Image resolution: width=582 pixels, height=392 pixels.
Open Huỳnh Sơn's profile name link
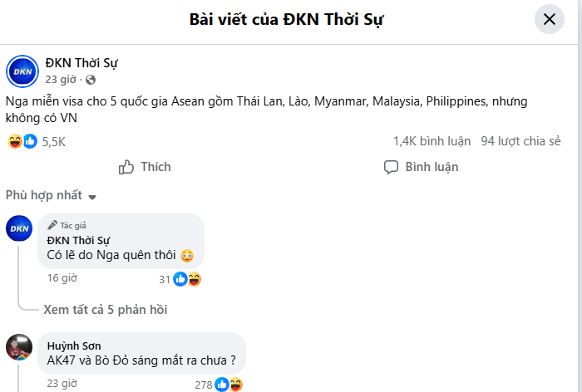click(74, 346)
